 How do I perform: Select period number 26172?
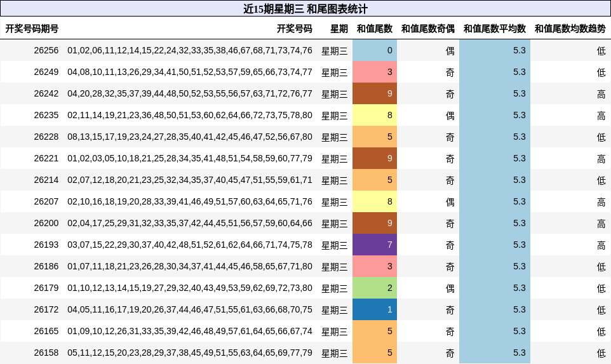[x=46, y=310]
